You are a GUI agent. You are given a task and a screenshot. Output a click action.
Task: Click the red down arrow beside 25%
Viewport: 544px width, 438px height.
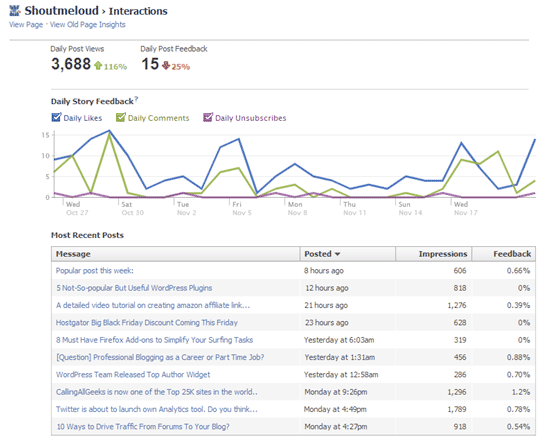coord(166,65)
